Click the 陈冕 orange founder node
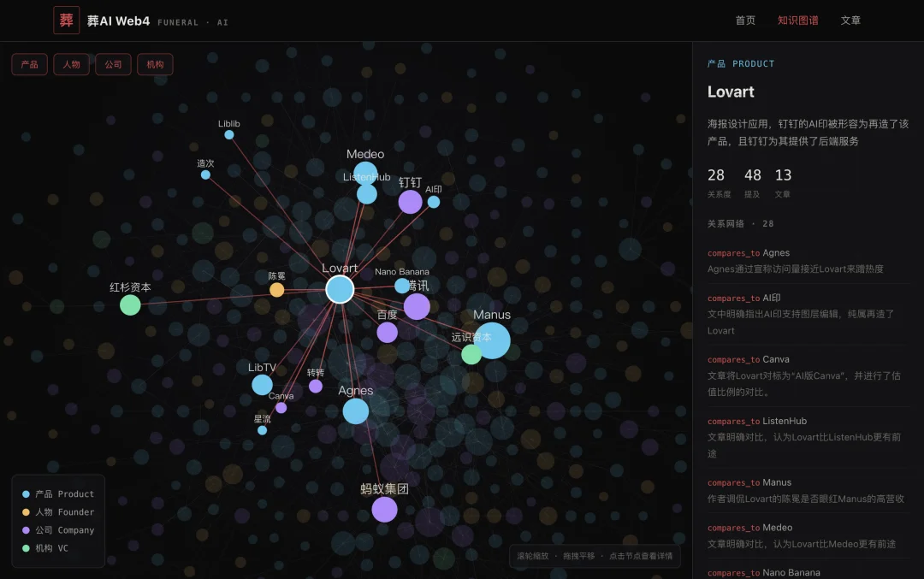The height and width of the screenshot is (579, 924). [x=277, y=290]
